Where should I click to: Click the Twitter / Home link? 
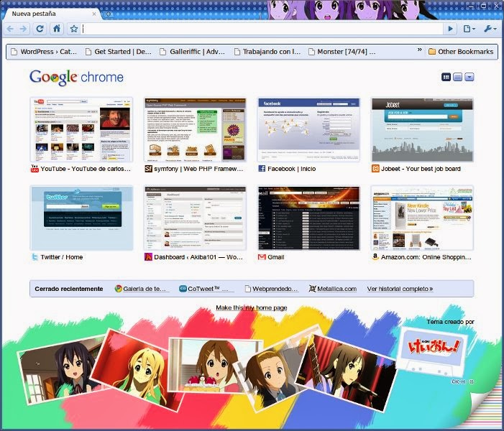point(61,257)
